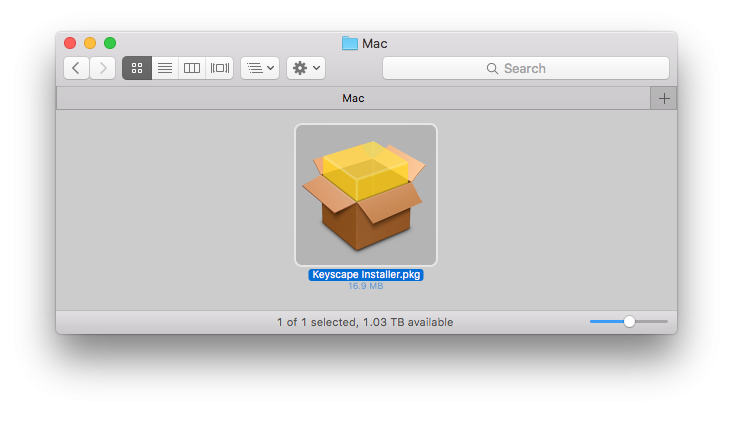
Task: Select the Keyscape Installer package icon
Action: [366, 195]
